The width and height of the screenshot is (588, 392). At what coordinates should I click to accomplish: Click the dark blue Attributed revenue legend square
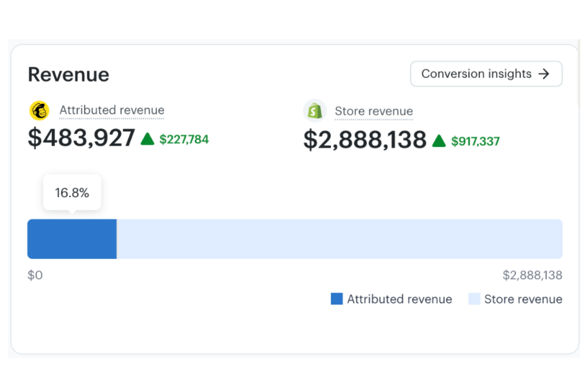[x=336, y=299]
